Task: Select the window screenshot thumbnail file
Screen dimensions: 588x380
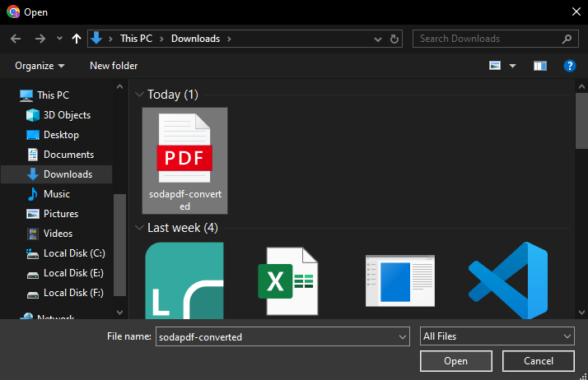Action: click(400, 280)
